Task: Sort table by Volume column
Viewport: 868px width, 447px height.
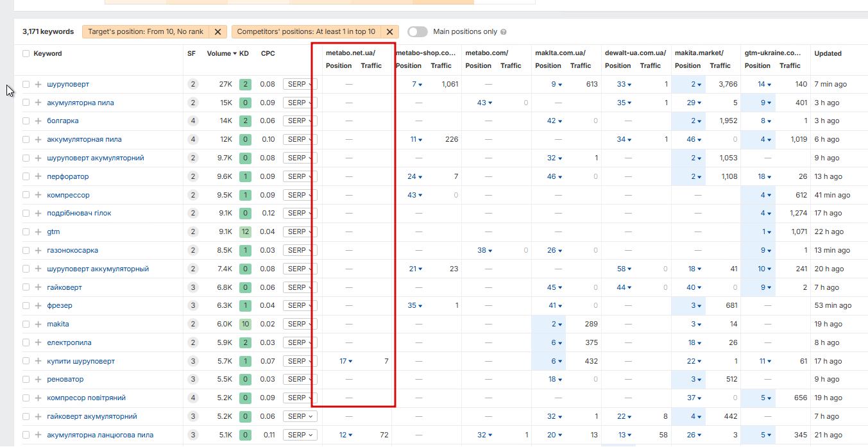Action: point(221,54)
